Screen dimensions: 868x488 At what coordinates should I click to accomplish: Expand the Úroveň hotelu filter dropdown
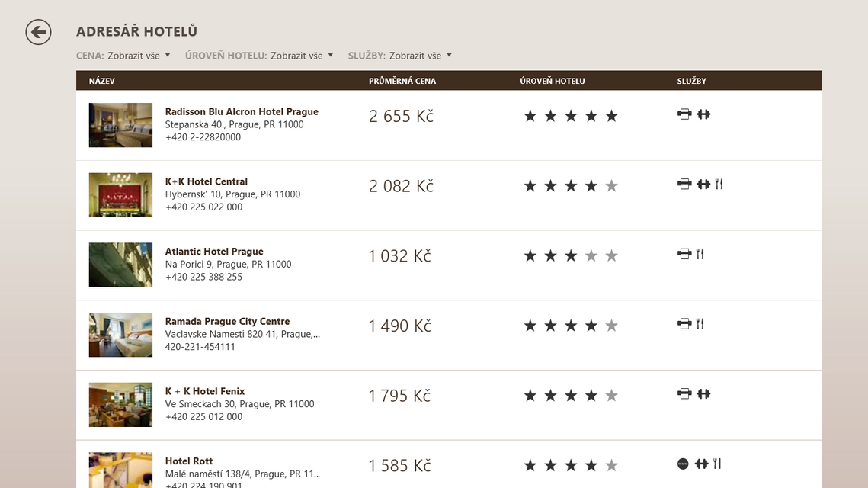click(x=259, y=56)
